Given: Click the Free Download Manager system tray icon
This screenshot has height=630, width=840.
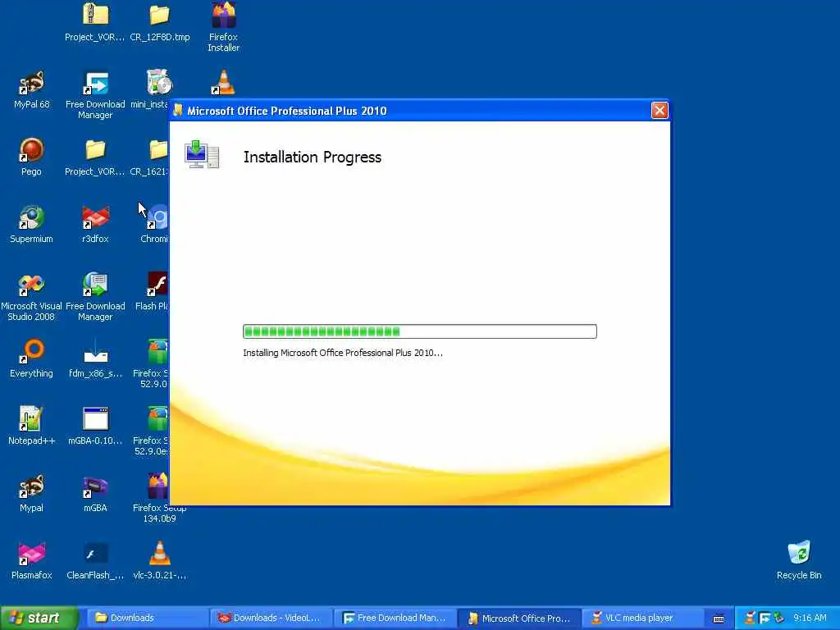Looking at the screenshot, I should click(x=765, y=618).
